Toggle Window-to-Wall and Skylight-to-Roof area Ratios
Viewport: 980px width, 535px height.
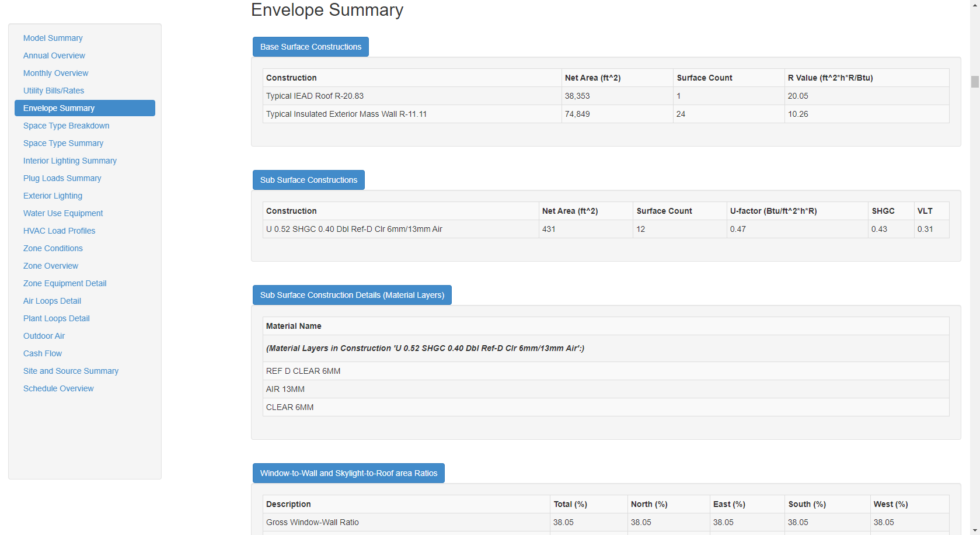(348, 473)
